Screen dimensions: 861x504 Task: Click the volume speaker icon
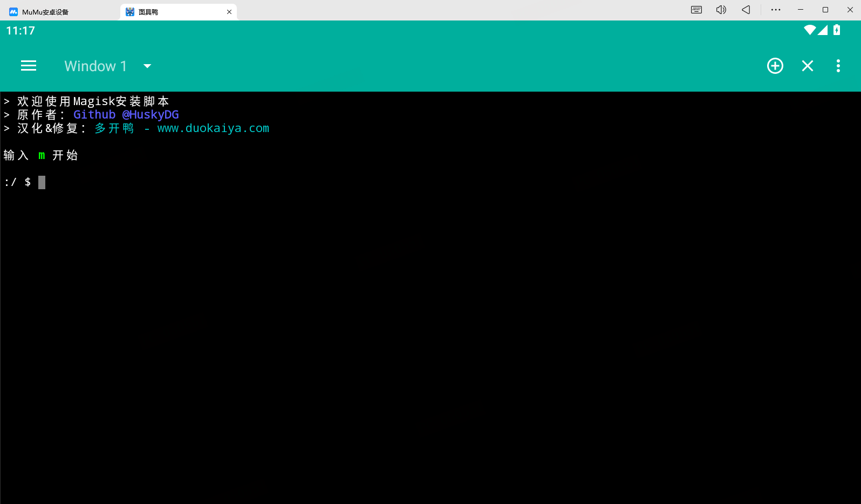[721, 10]
